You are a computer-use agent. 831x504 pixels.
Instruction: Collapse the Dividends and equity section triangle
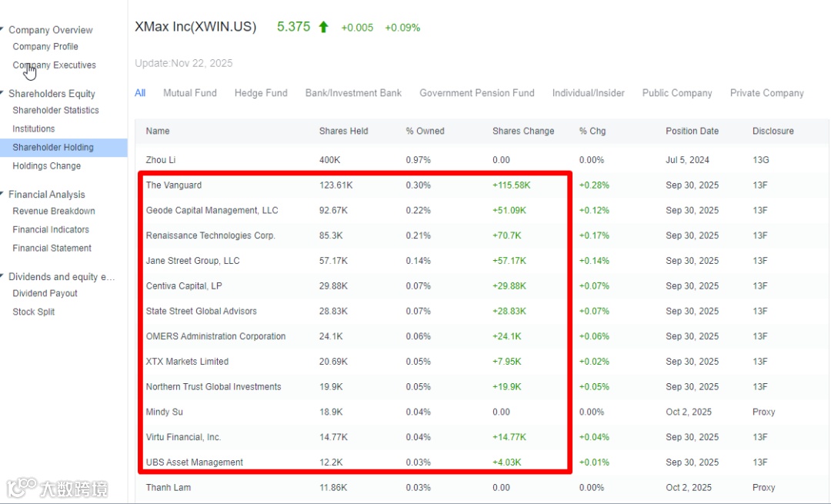point(2,275)
